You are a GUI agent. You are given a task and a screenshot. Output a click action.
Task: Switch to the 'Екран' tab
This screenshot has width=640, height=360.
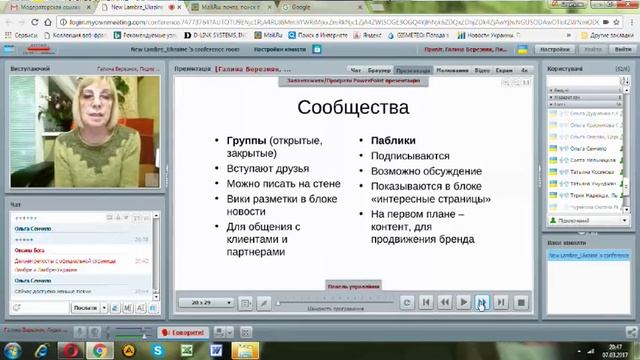504,70
